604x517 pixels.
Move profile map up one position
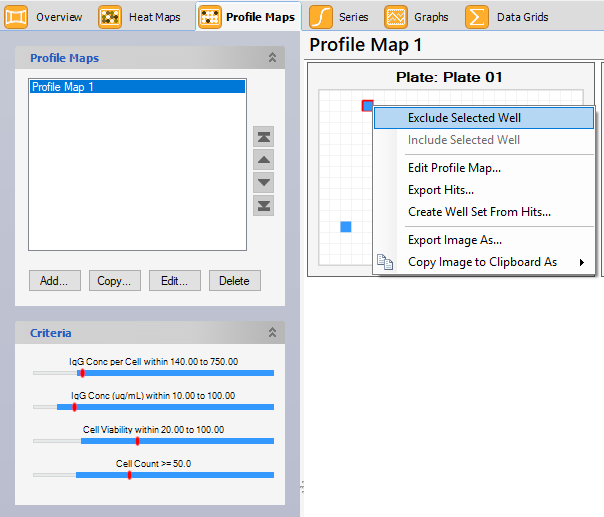pyautogui.click(x=263, y=159)
